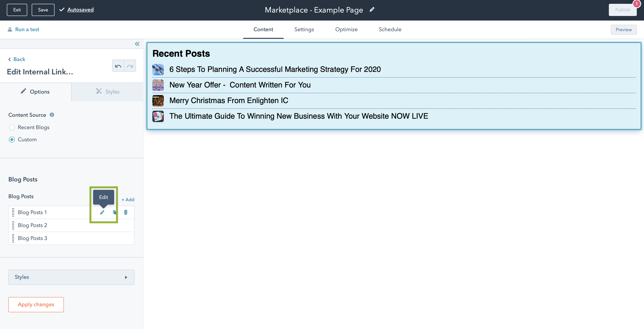The image size is (644, 329).
Task: Select the Custom radio button
Action: 12,140
